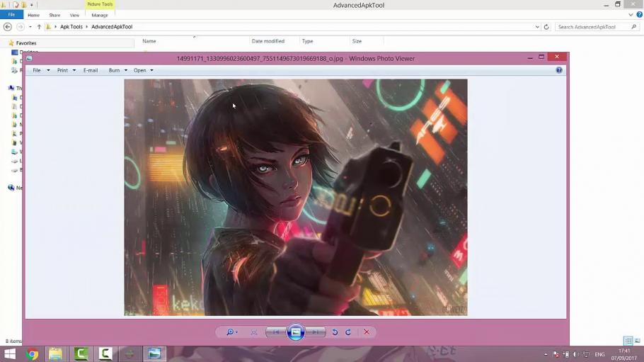Screen dimensions: 644x362
Task: Switch to the View ribbon tab
Action: (x=74, y=15)
